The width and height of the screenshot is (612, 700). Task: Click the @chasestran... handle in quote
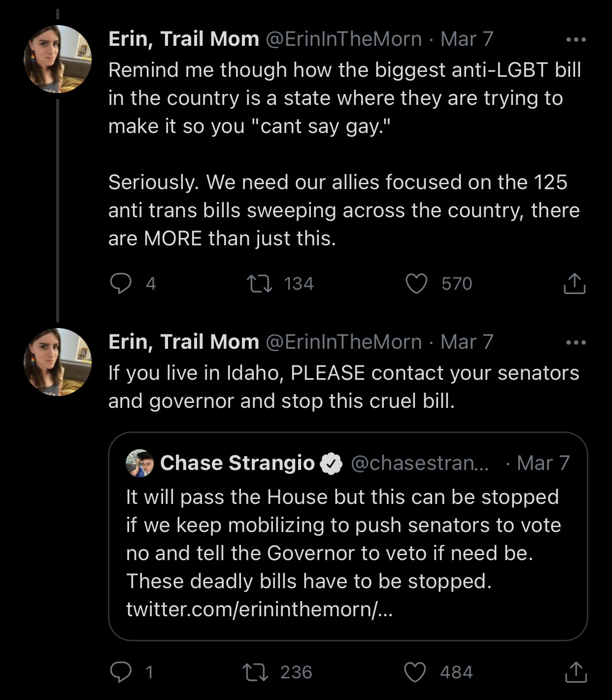tap(419, 463)
